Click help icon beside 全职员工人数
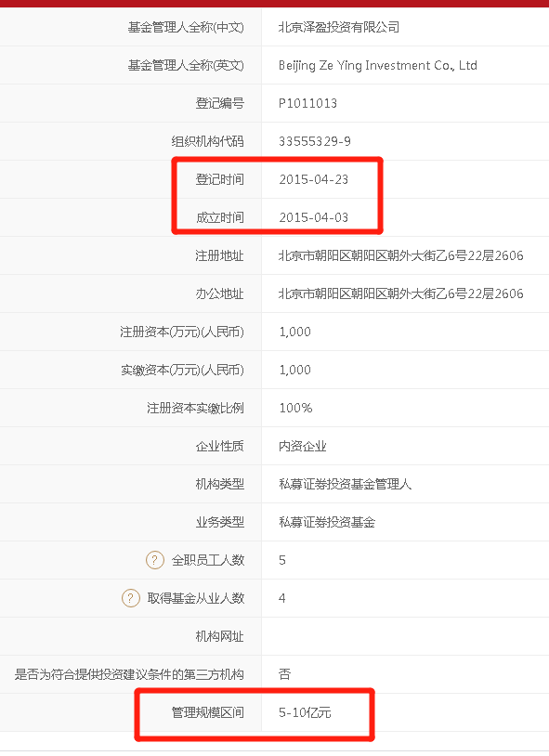This screenshot has height=756, width=549. point(155,560)
